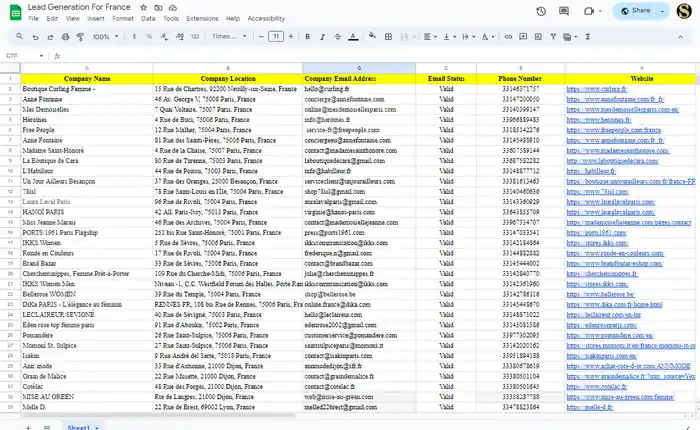This screenshot has width=700, height=430.
Task: Decrease the font size with minus
Action: coord(261,37)
